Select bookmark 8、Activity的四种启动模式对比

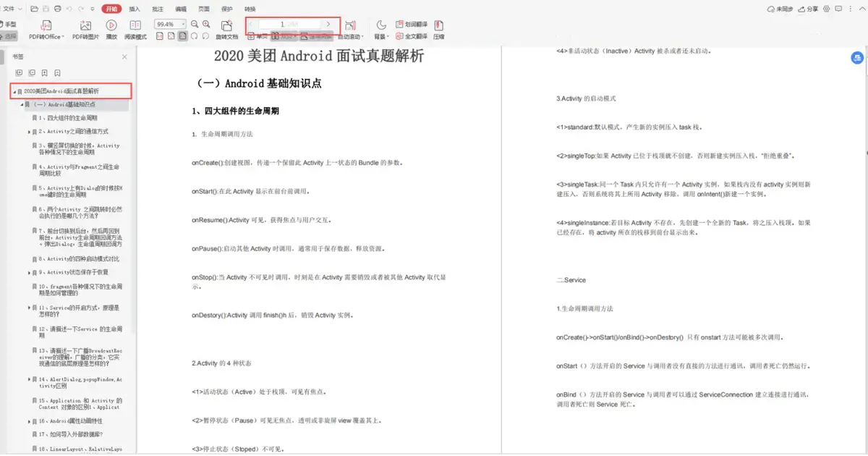click(x=80, y=258)
